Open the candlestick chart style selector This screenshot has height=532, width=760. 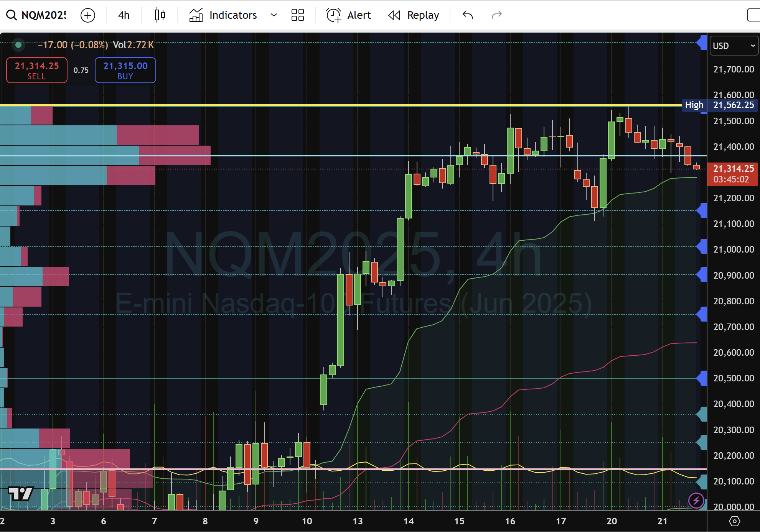(x=160, y=15)
